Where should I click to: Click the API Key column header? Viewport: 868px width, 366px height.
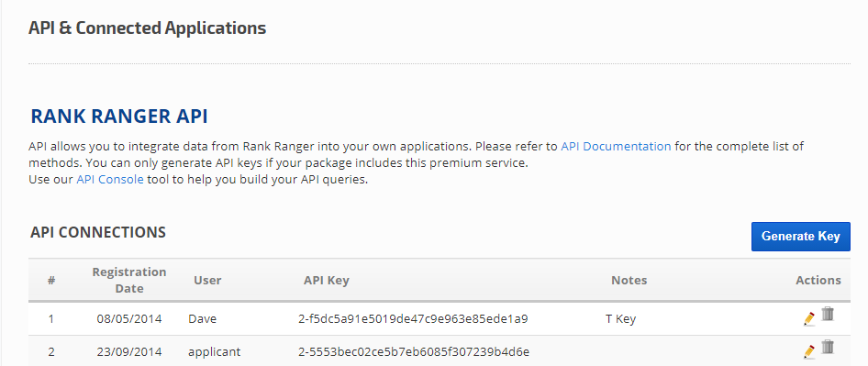pos(326,280)
